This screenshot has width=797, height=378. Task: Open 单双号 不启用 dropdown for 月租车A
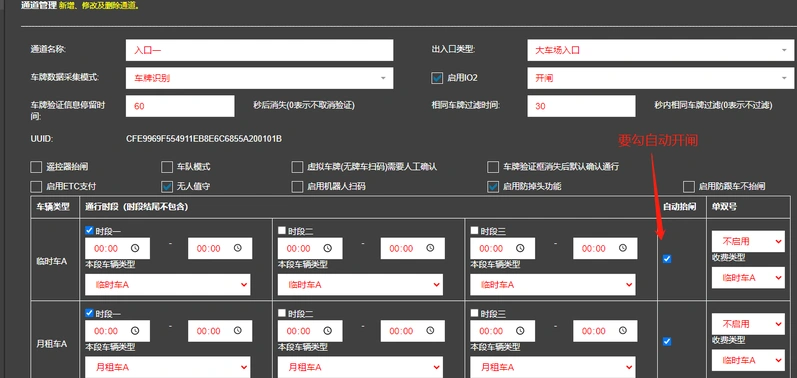748,324
